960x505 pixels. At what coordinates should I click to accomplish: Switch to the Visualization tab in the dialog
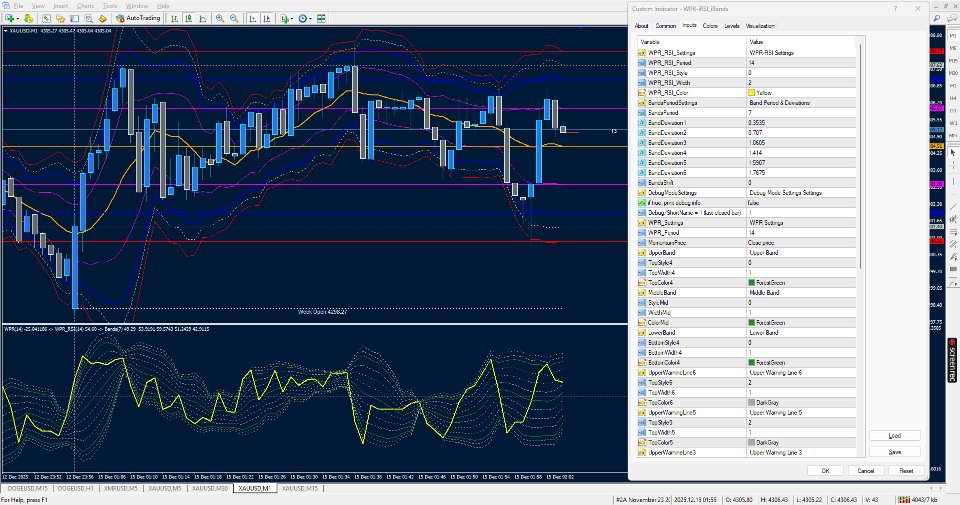[x=760, y=26]
